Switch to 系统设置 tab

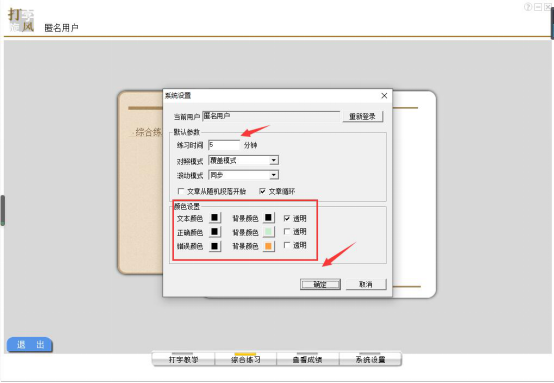(370, 359)
